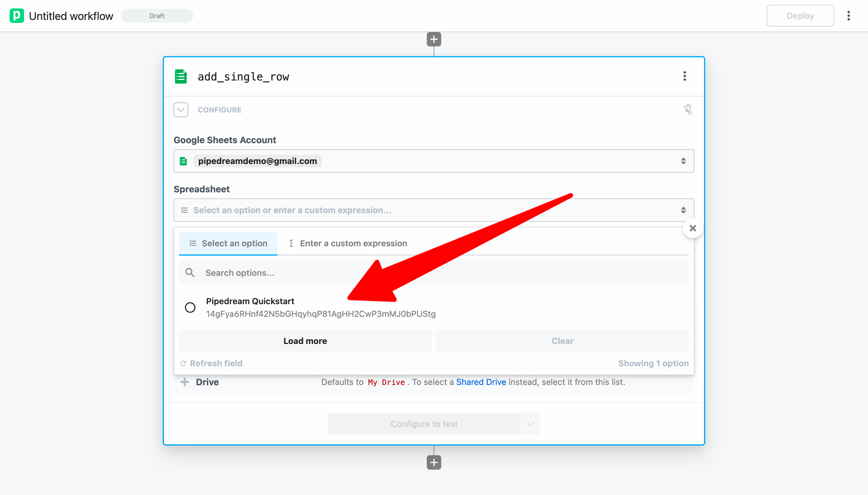
Task: Open the Spreadsheet dropdown field
Action: tap(433, 210)
